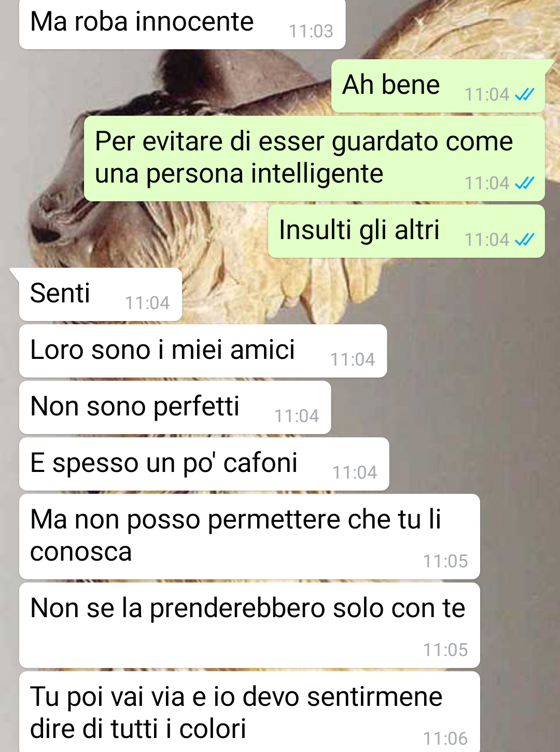The image size is (560, 752).
Task: Select the 'Insulti gli altri' bubble
Action: click(407, 231)
